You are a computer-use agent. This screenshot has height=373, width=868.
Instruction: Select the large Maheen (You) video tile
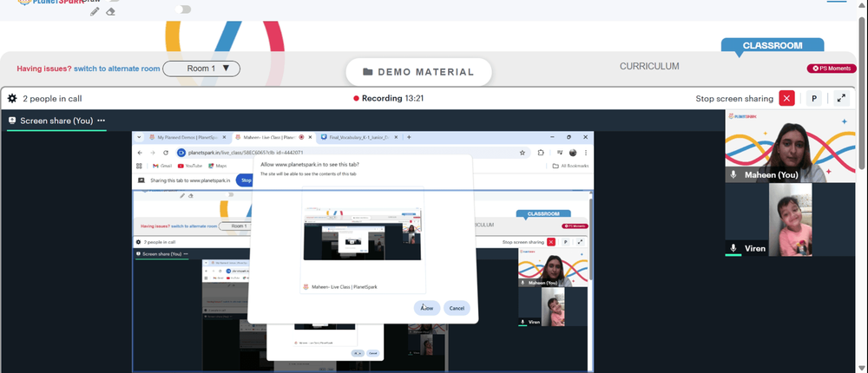(790, 146)
